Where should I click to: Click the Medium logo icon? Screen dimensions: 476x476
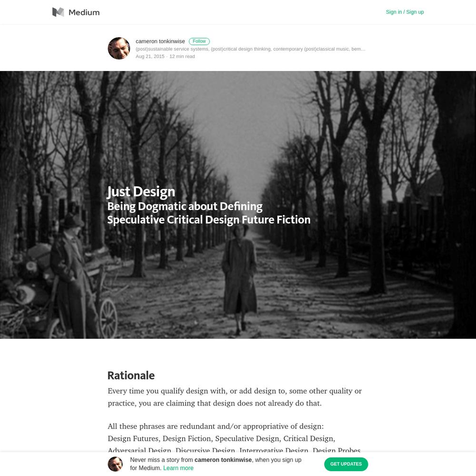point(58,12)
